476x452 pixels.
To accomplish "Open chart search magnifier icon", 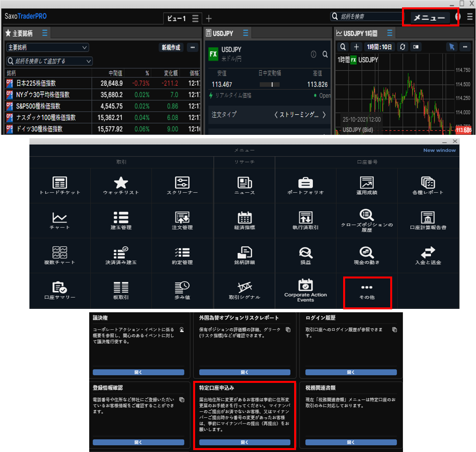I will tap(343, 47).
